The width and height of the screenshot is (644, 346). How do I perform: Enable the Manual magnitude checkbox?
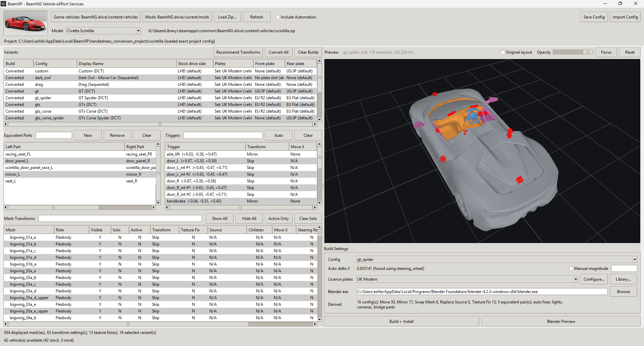[571, 269]
